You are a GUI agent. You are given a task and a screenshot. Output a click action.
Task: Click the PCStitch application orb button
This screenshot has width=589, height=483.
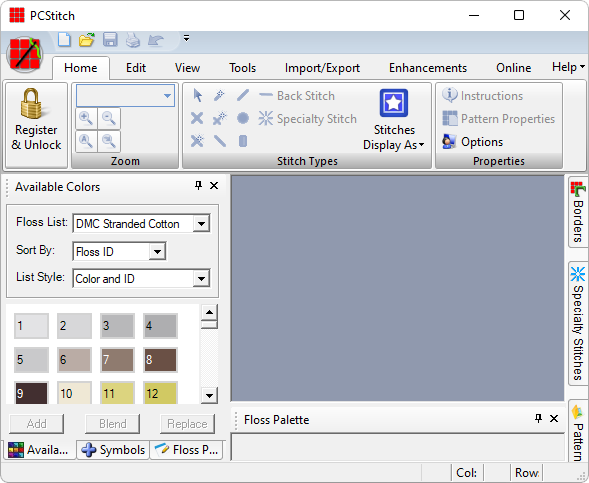[25, 55]
